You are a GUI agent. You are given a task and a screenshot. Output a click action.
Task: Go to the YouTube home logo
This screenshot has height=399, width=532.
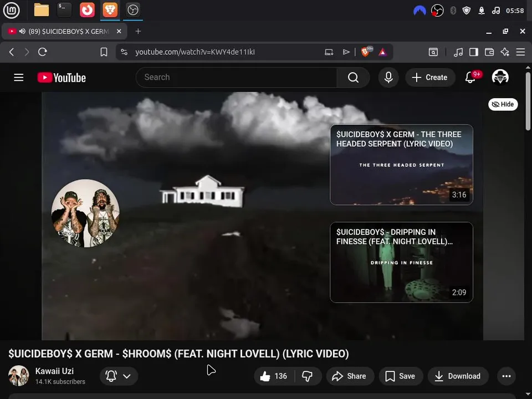tap(62, 78)
